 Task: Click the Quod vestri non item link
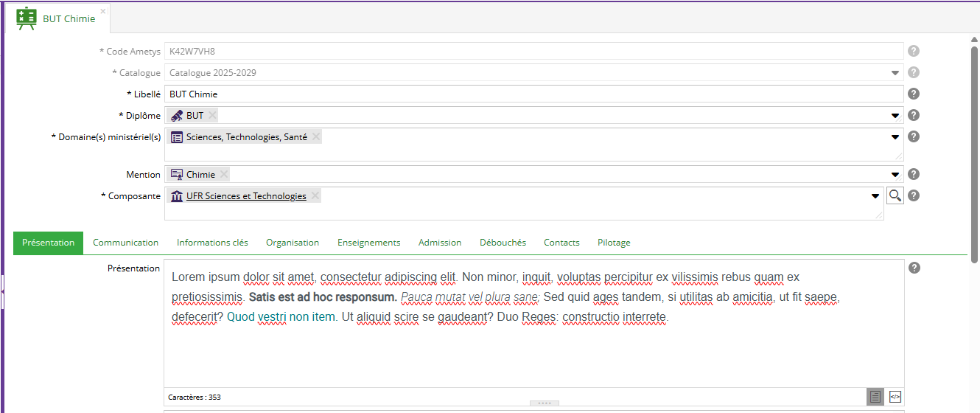click(281, 317)
